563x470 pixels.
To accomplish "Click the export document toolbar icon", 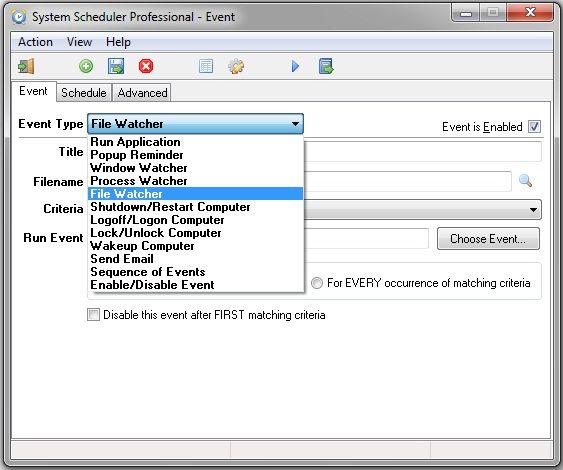I will 326,66.
